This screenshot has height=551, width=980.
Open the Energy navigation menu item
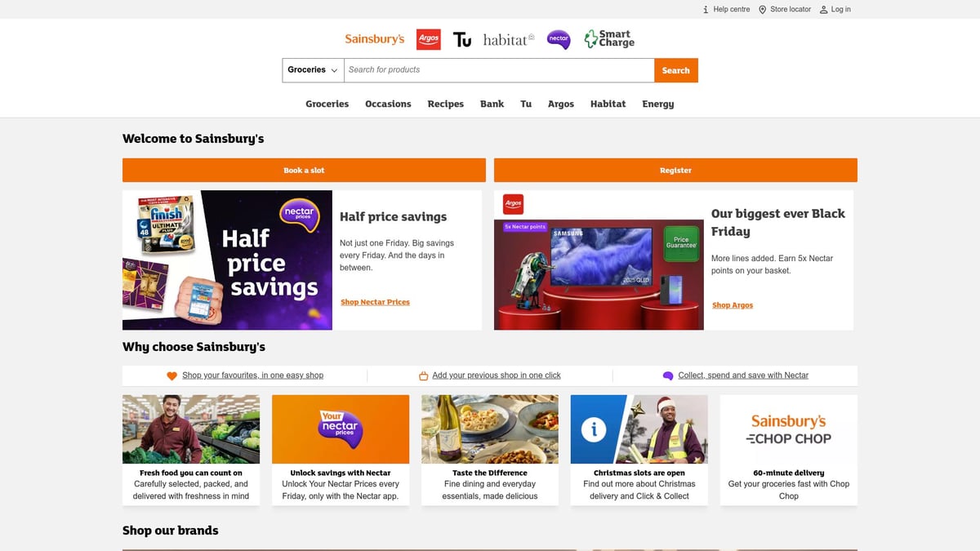(x=657, y=104)
